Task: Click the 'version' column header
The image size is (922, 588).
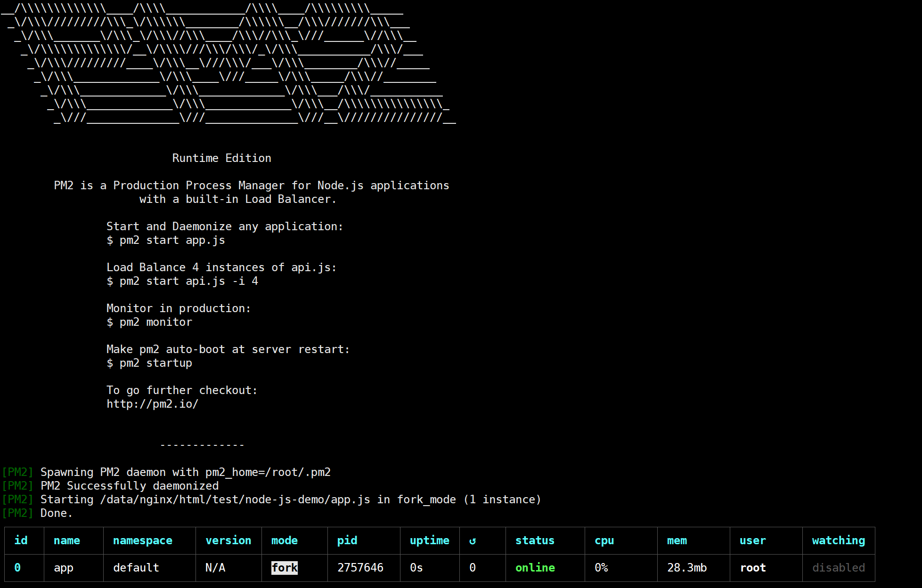Action: click(x=228, y=540)
